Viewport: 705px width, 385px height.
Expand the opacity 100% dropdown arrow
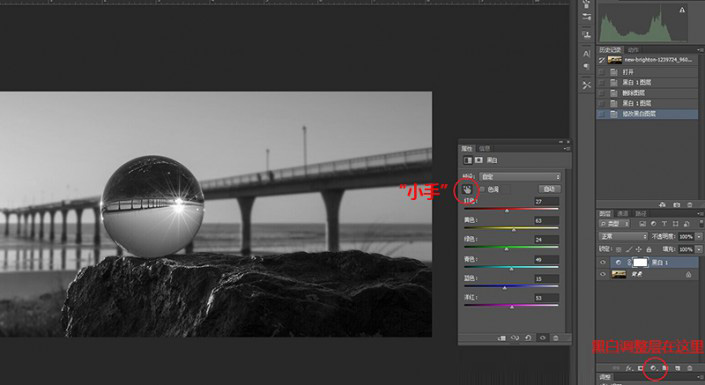tap(699, 236)
